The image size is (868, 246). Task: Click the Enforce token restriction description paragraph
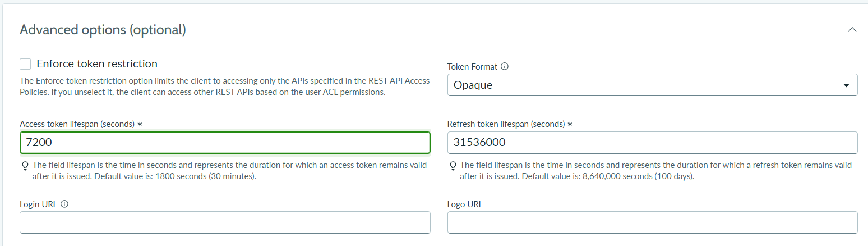(x=225, y=86)
